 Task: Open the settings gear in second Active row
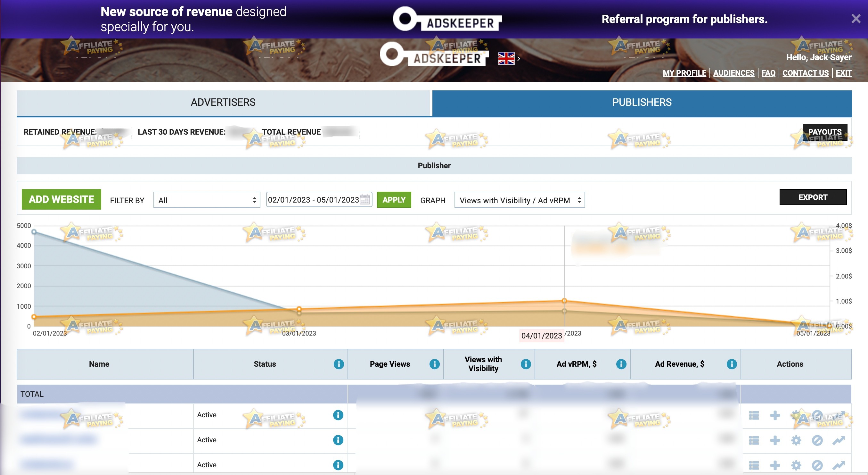click(x=796, y=440)
